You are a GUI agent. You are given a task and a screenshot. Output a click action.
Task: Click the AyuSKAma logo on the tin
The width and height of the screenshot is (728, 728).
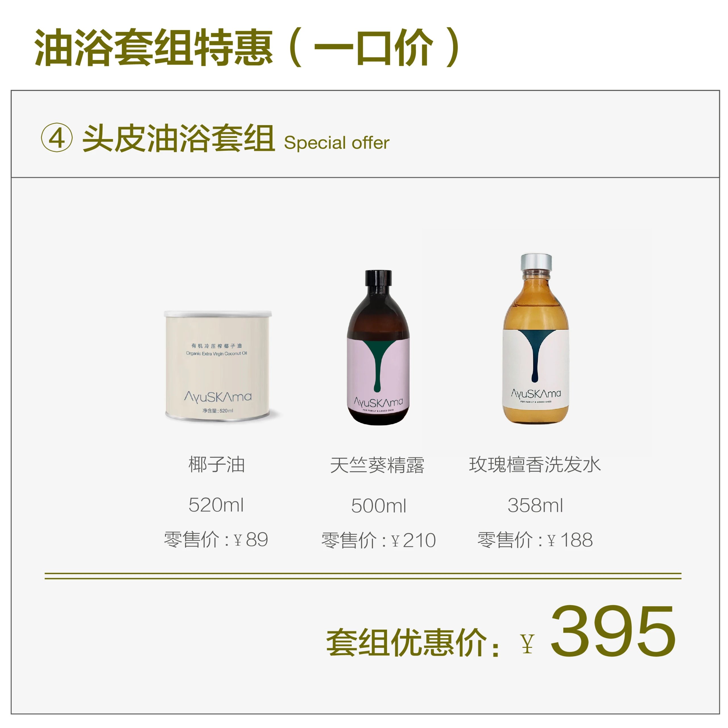(x=218, y=397)
